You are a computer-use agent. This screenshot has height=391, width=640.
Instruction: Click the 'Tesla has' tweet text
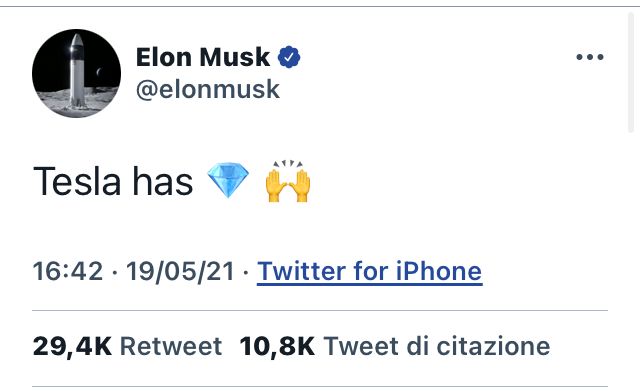pos(113,181)
